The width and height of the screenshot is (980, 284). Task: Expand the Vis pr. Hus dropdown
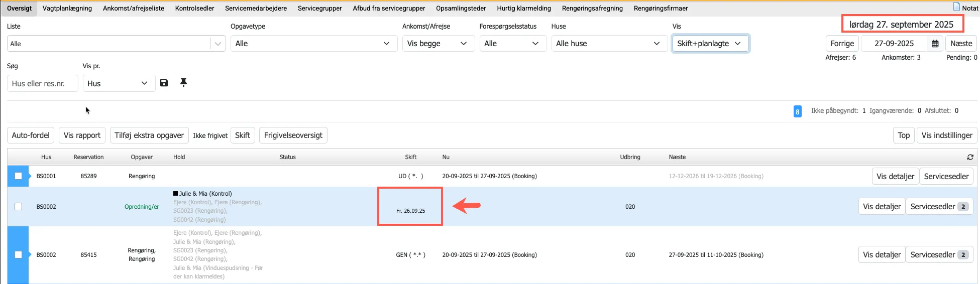coord(118,83)
